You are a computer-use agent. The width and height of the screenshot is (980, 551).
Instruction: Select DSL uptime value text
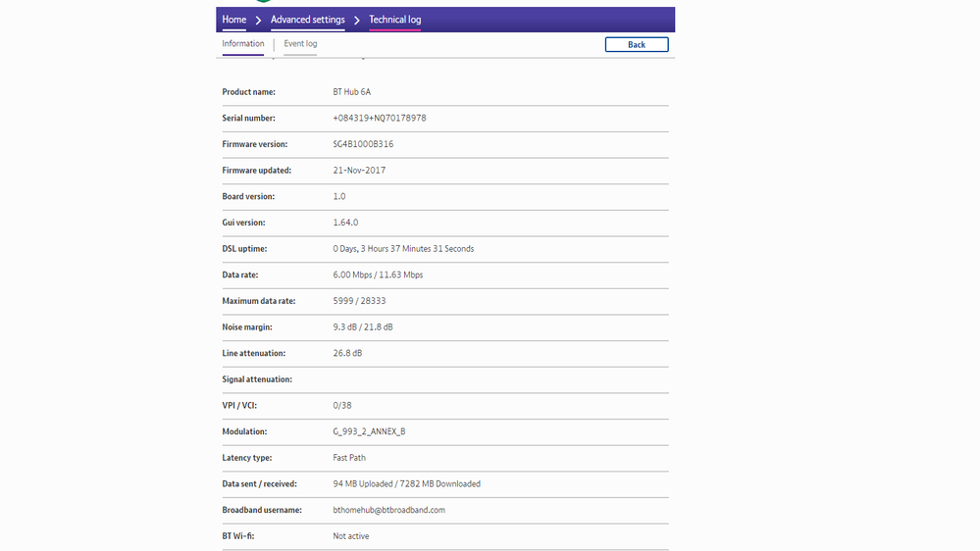click(403, 249)
